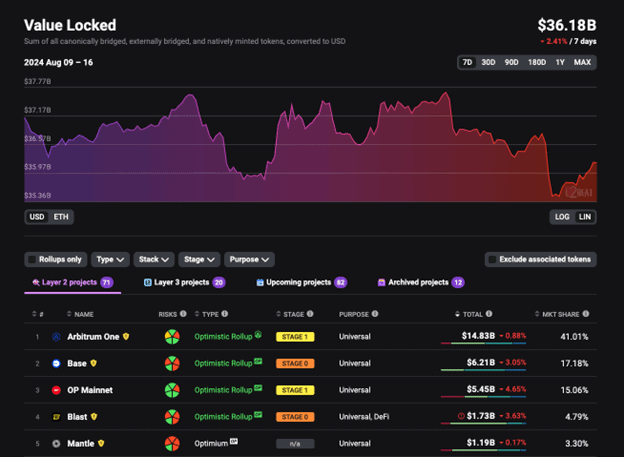624x457 pixels.
Task: Select the 180D time range
Action: [537, 62]
